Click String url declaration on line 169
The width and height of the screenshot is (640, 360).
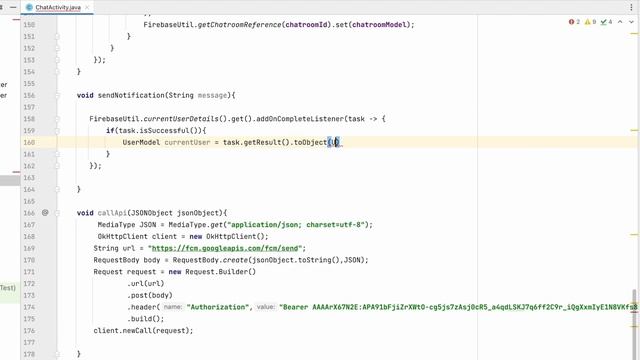(x=114, y=248)
